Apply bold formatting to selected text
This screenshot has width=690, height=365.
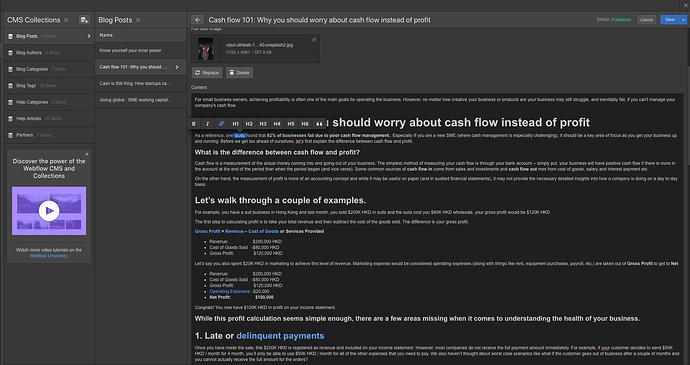(x=194, y=124)
